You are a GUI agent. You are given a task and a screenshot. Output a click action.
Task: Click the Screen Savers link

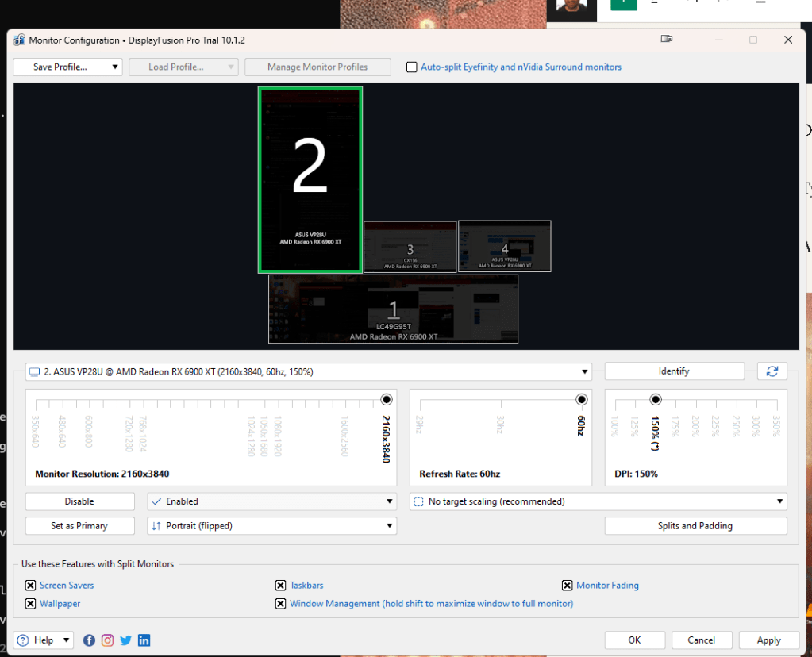click(x=67, y=585)
